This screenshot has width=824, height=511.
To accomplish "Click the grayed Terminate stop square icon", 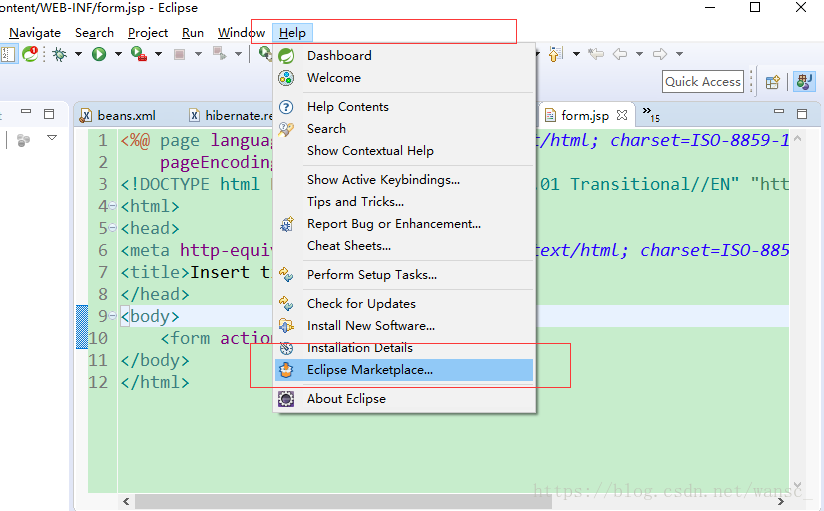I will tap(179, 54).
